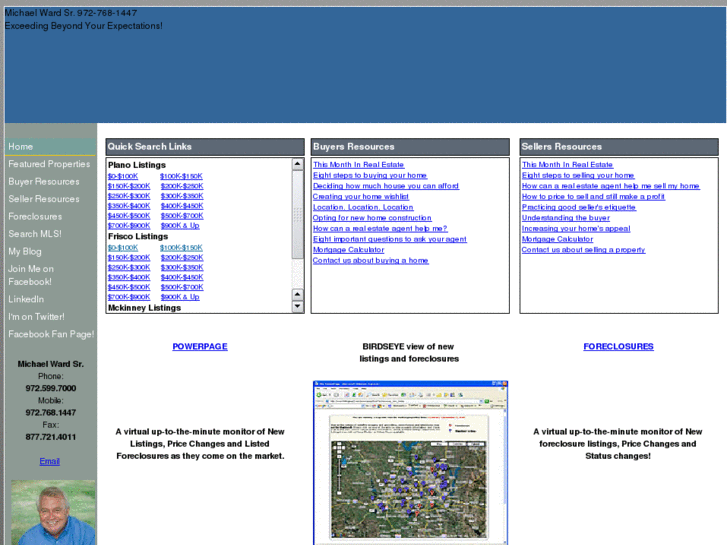Click Michael Ward's profile photo
This screenshot has height=545, width=727.
point(54,512)
